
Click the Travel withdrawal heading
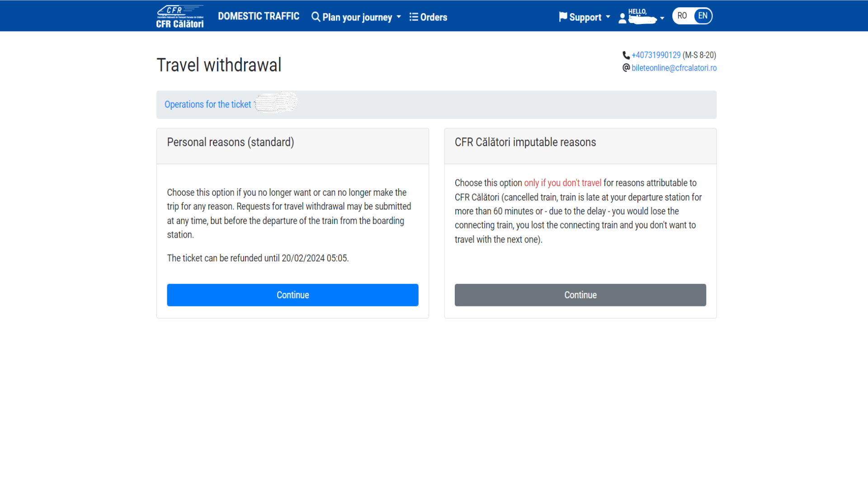[x=219, y=65]
